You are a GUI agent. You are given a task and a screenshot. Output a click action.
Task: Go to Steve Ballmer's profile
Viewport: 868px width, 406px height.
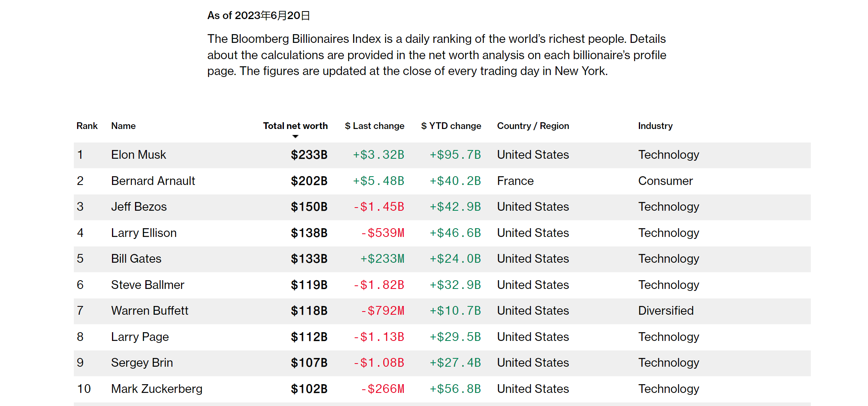pos(147,285)
